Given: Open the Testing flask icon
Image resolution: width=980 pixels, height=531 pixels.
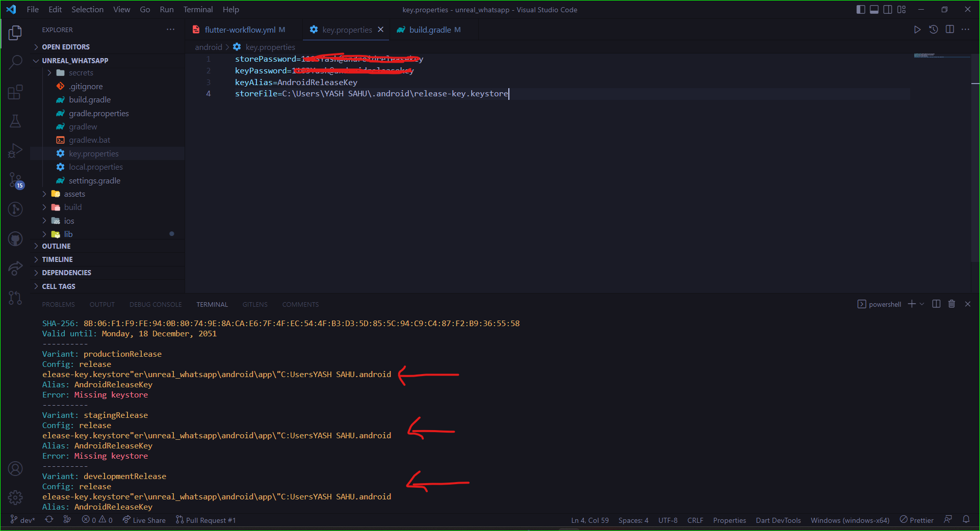Looking at the screenshot, I should (15, 121).
